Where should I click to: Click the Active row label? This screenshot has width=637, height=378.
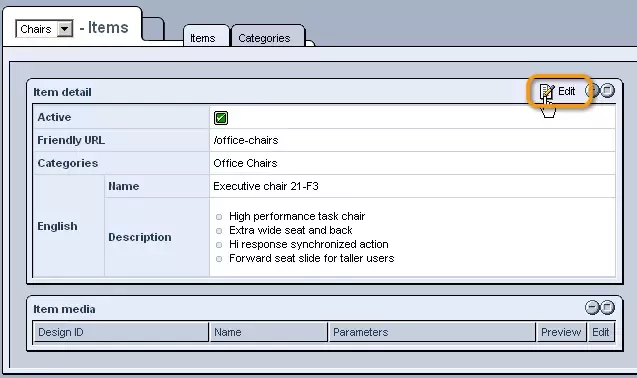(54, 117)
